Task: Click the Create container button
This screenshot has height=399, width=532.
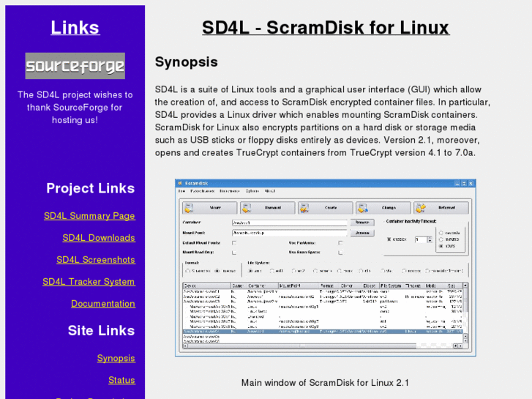Action: pyautogui.click(x=325, y=208)
